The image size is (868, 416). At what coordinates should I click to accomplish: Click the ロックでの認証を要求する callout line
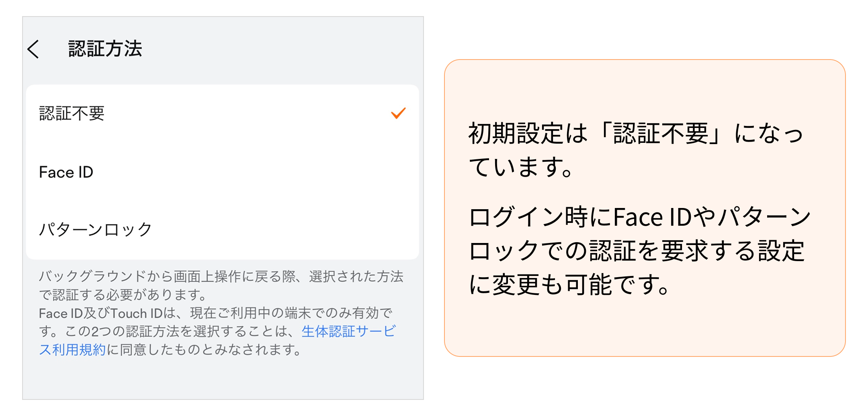tap(637, 251)
